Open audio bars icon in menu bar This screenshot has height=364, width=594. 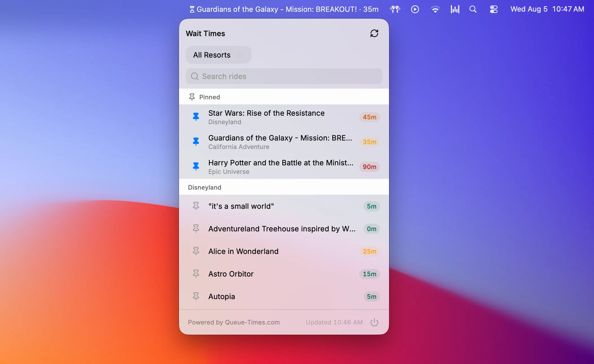tap(455, 9)
